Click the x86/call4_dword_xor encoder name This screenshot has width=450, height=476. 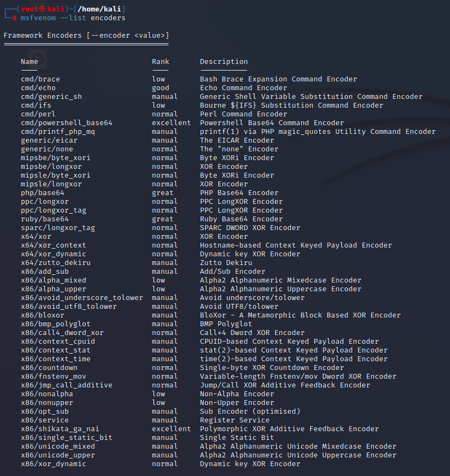coord(62,333)
